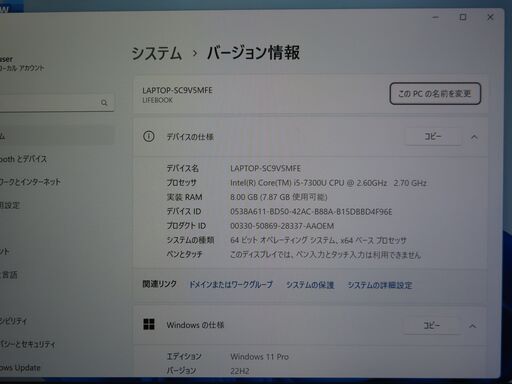
Task: Click the Windows logo icon beside Windows の仕様
Action: tap(149, 324)
